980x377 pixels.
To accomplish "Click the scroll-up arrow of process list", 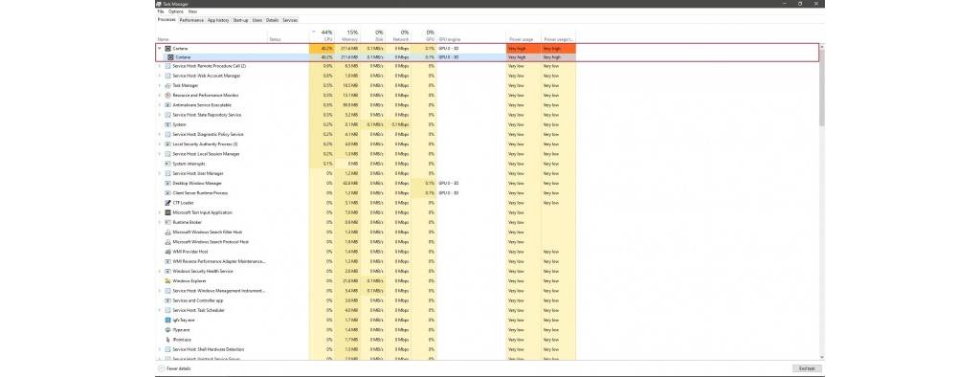I will tap(822, 46).
